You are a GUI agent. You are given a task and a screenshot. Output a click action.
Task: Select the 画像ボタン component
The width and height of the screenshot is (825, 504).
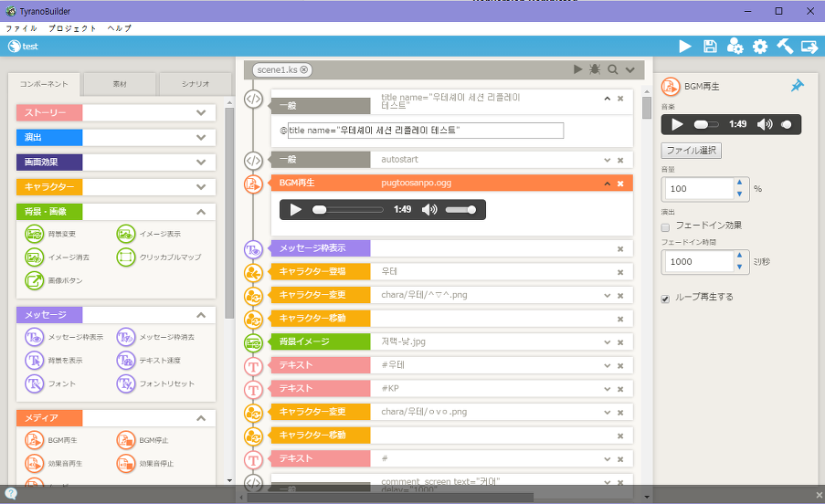54,280
